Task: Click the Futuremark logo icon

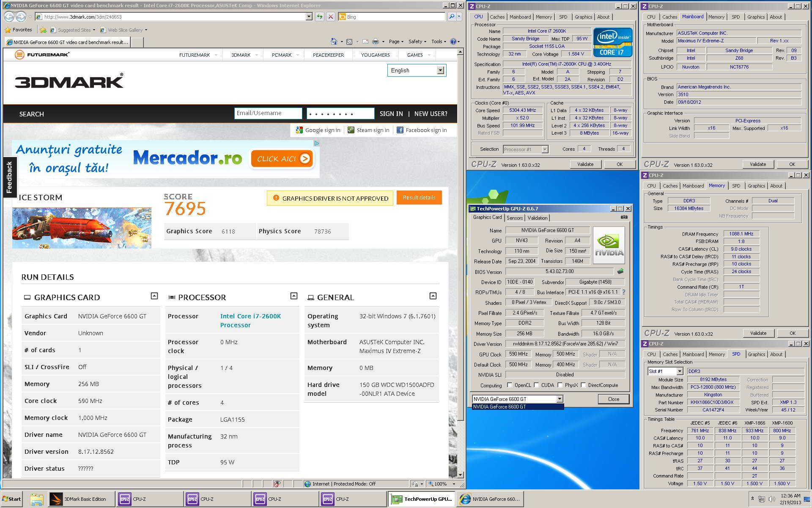Action: 19,55
